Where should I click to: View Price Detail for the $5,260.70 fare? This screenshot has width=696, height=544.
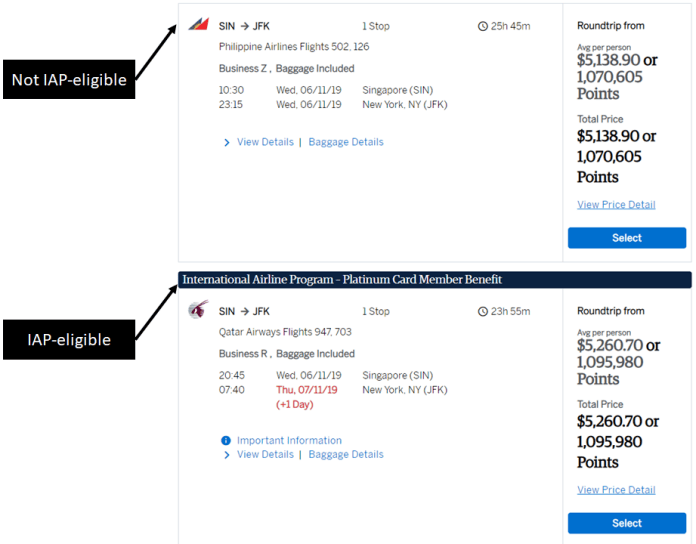(616, 490)
